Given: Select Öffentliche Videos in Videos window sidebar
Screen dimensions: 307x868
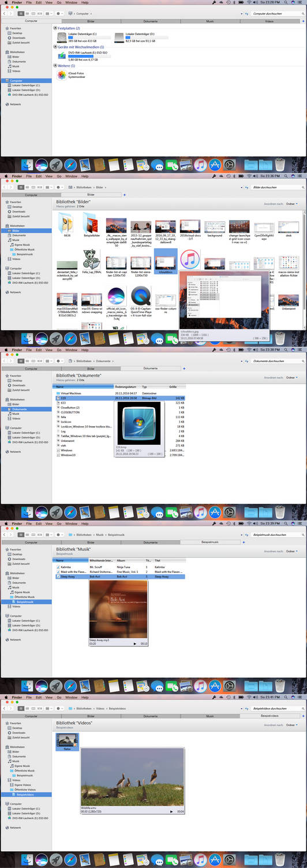Looking at the screenshot, I should coord(24,789).
